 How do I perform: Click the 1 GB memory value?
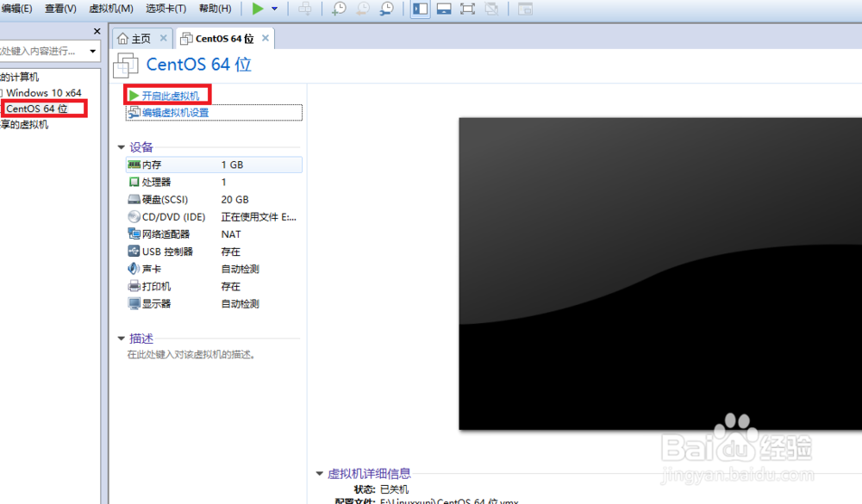click(x=232, y=165)
